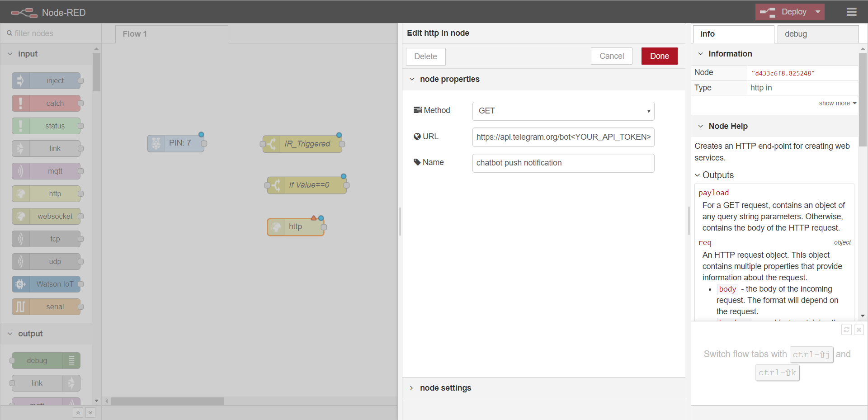Click the canvas horizontal scrollbar
Viewport: 868px width, 420px height.
click(x=168, y=401)
